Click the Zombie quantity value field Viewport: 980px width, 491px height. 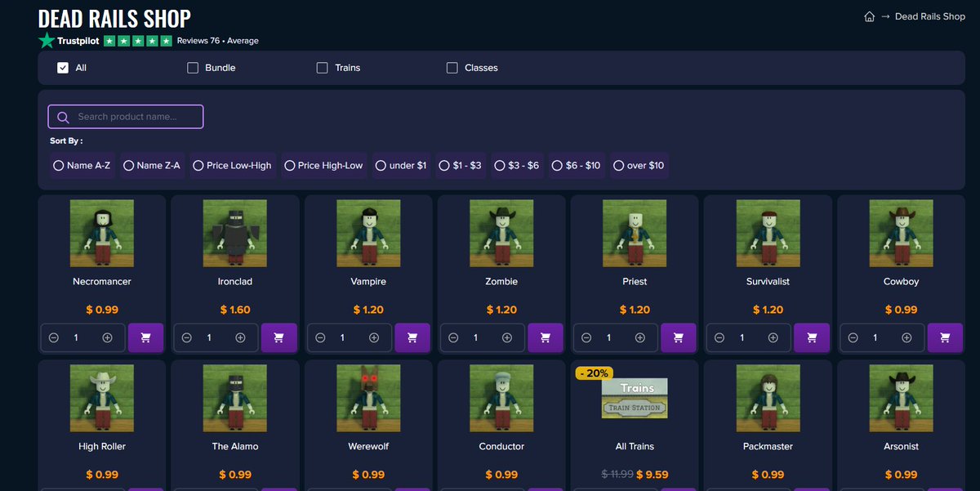(x=476, y=337)
